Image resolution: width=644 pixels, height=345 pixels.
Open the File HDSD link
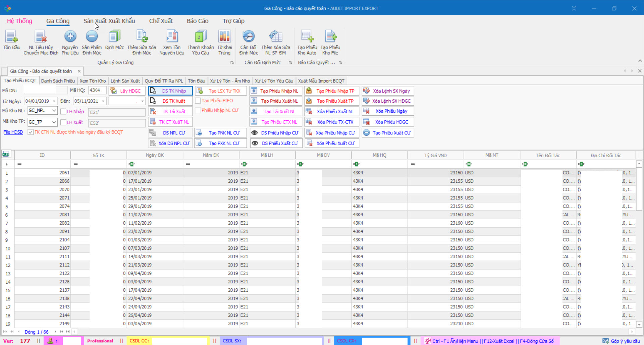click(x=13, y=132)
